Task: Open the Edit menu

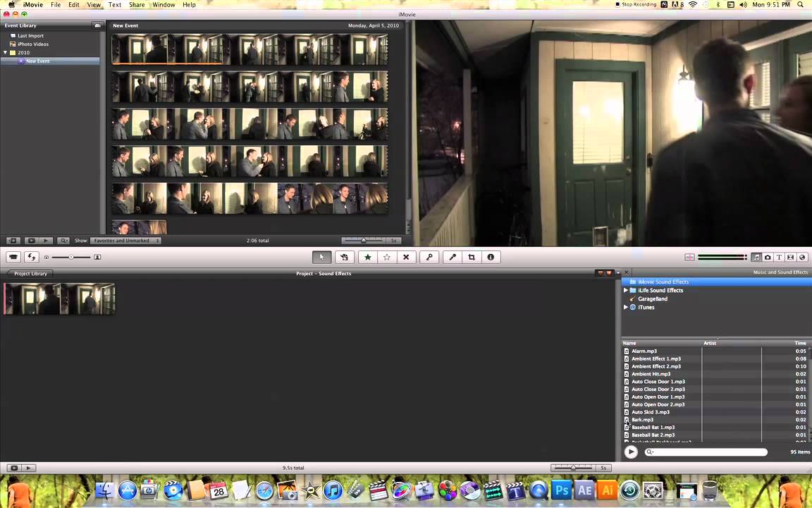Action: pos(74,5)
